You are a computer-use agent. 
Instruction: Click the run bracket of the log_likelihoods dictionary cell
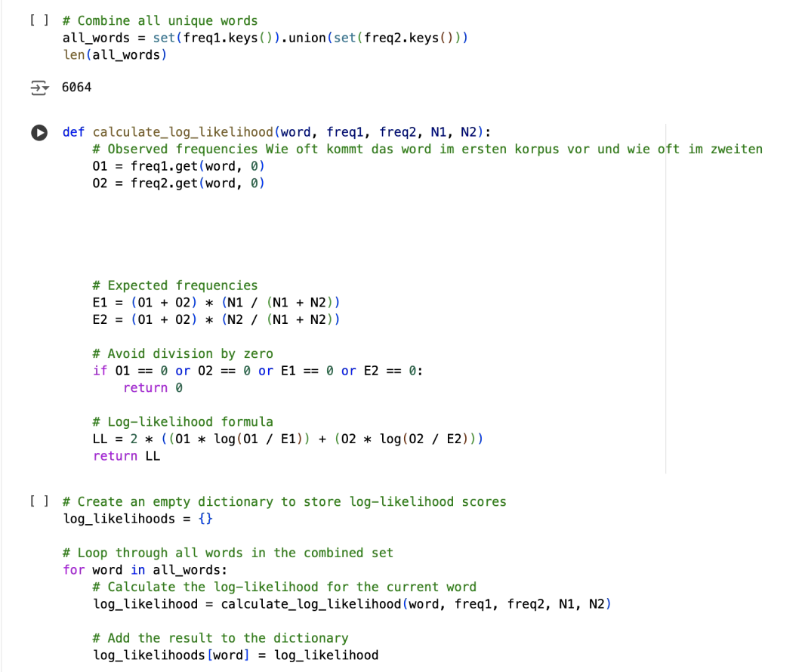pos(39,501)
